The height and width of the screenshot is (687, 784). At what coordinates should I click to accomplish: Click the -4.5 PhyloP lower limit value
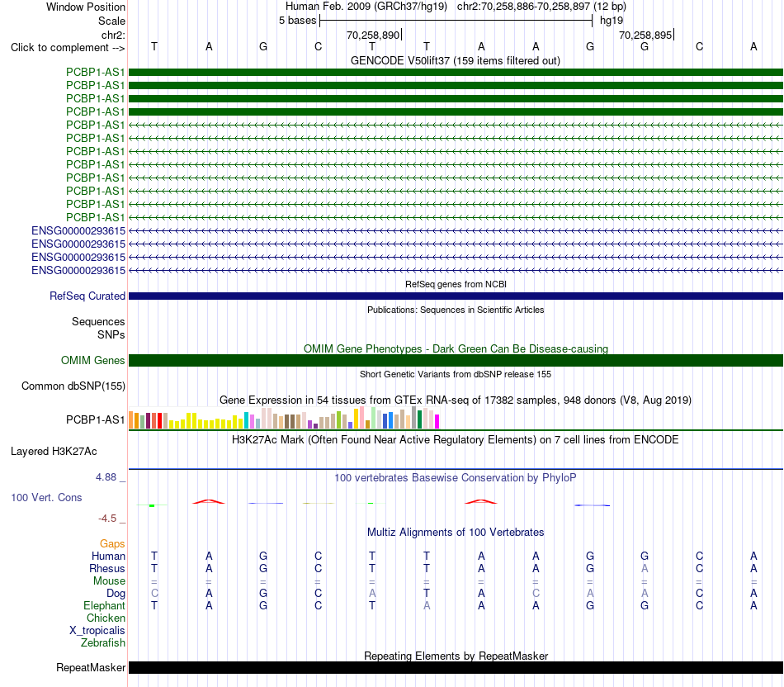pyautogui.click(x=107, y=519)
